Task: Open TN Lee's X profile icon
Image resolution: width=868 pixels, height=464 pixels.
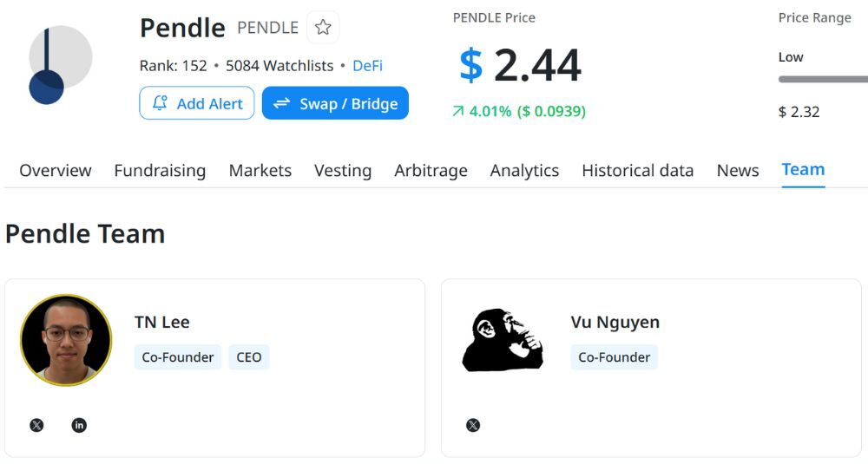Action: pyautogui.click(x=36, y=425)
